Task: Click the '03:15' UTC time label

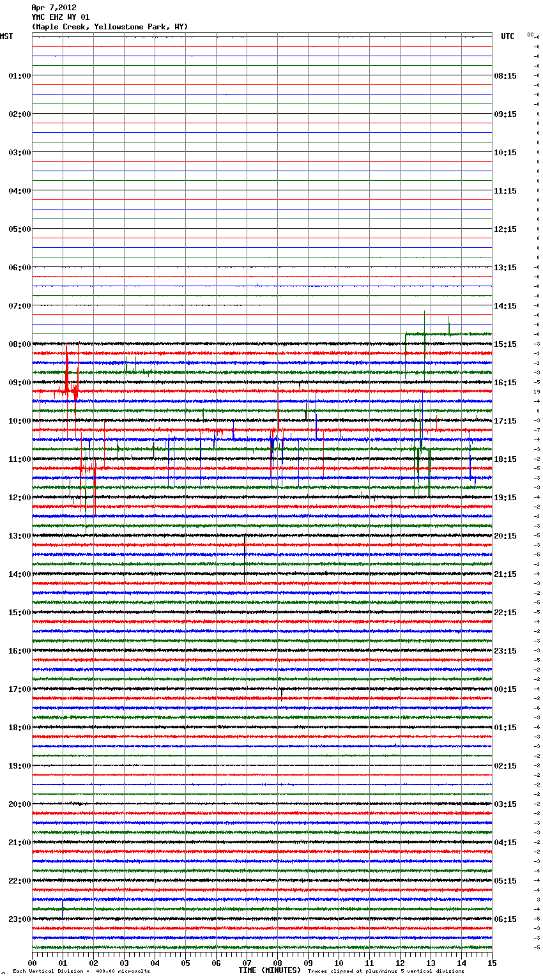Action: click(x=505, y=804)
